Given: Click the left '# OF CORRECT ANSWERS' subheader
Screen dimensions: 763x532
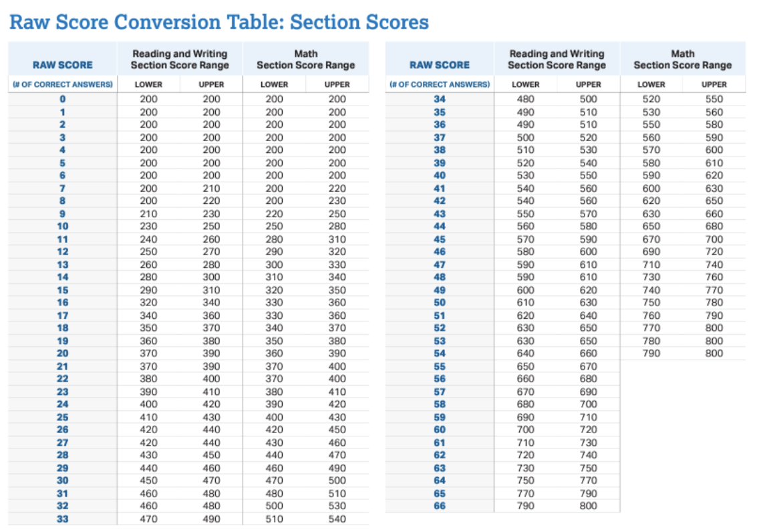Looking at the screenshot, I should 62,85.
